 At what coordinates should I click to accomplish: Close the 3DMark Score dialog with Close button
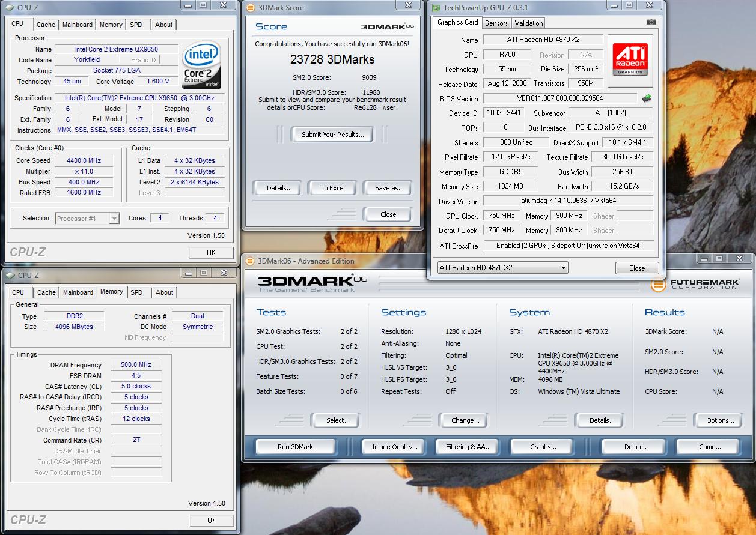[388, 214]
